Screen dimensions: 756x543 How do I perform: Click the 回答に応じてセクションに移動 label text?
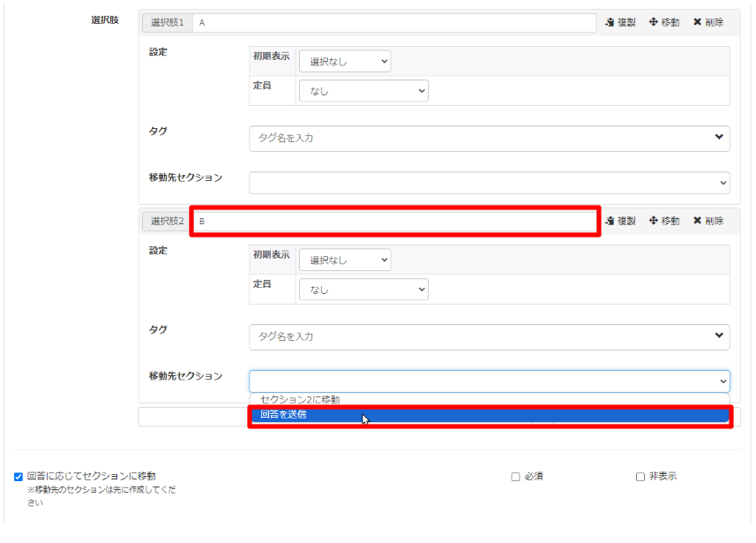(x=92, y=477)
